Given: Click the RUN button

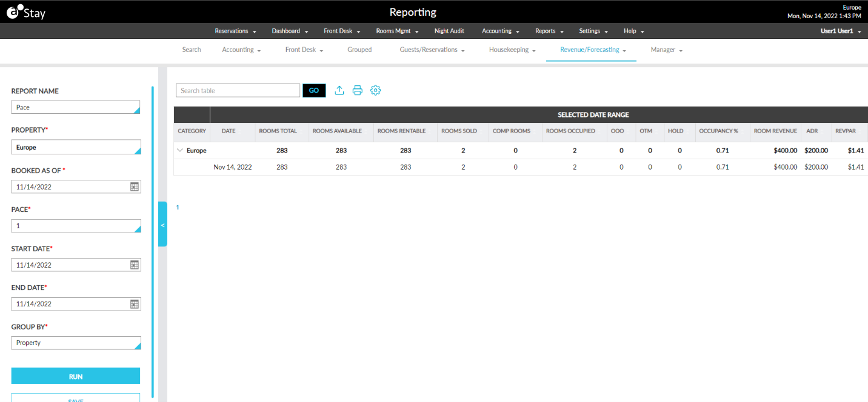Looking at the screenshot, I should (76, 376).
